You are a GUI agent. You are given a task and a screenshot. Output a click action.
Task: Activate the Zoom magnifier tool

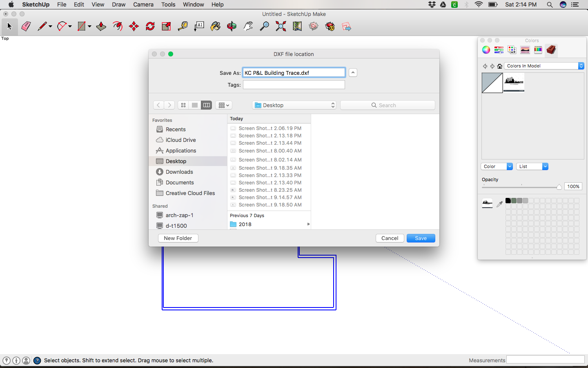(x=264, y=27)
